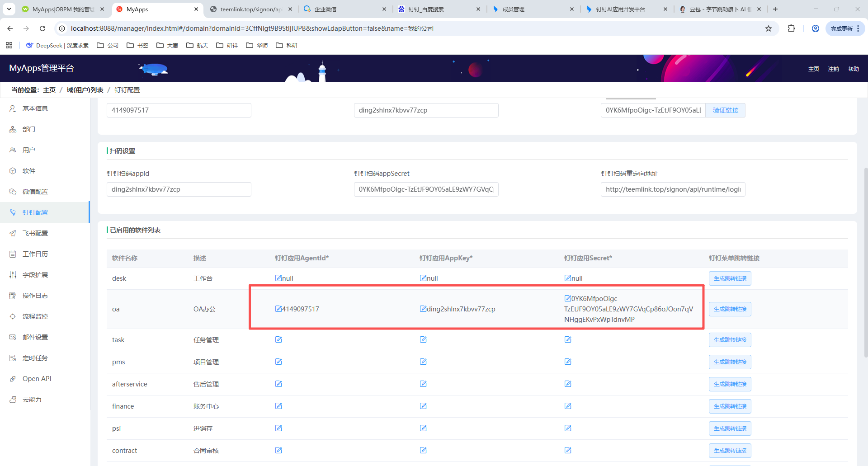
Task: Click the 钉钉扫码appid input field
Action: coord(179,189)
